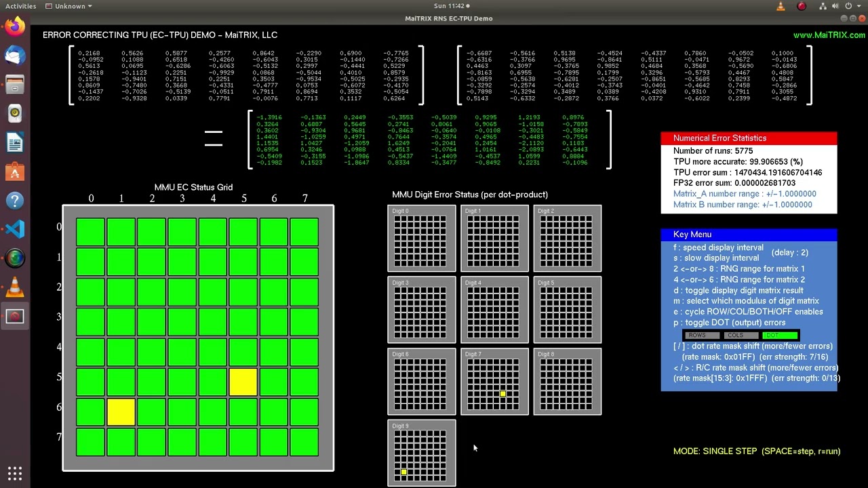Click the red record indicator in tray
The image size is (868, 488).
[x=802, y=6]
